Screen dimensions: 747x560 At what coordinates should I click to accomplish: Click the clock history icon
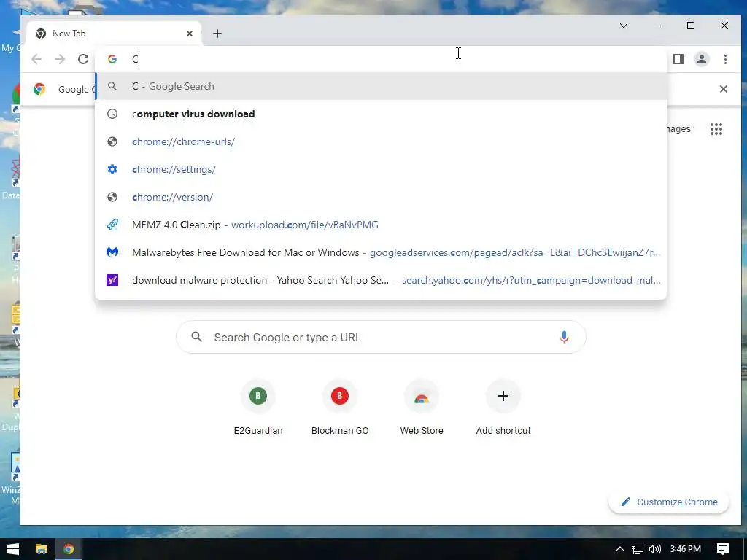pos(112,114)
